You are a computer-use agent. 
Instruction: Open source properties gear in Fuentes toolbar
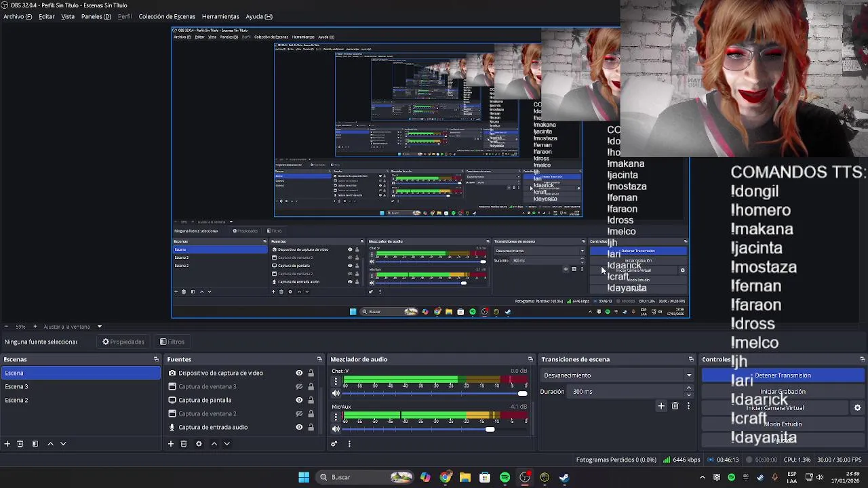point(199,444)
